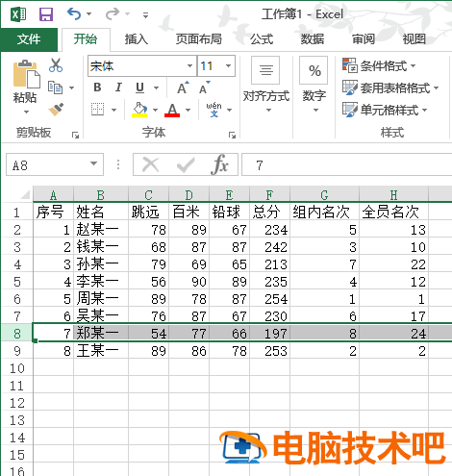Viewport: 452px width, 476px height.
Task: Toggle bold formatting
Action: pos(97,88)
